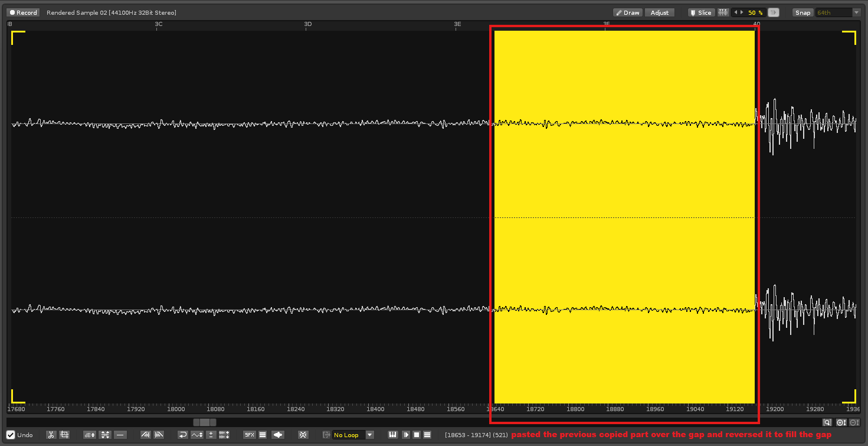
Task: Activate the Draw pencil tool
Action: point(627,12)
